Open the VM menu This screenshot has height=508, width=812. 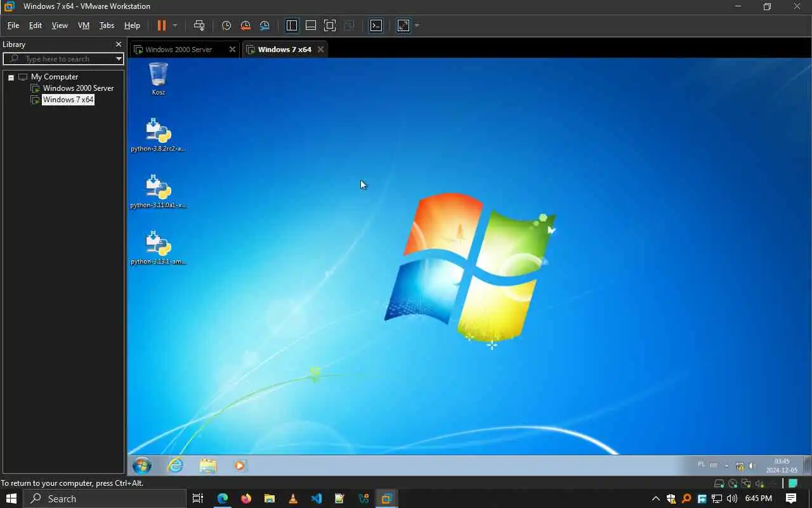[84, 25]
